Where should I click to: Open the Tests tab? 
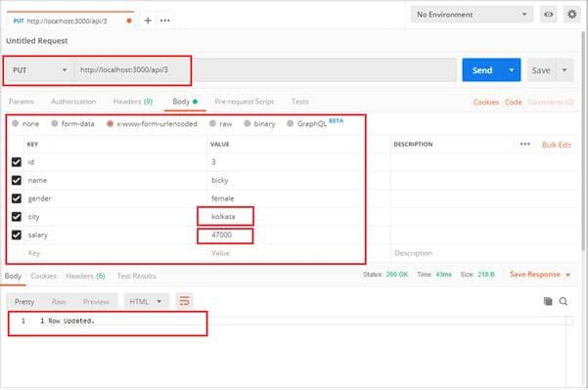tap(300, 102)
